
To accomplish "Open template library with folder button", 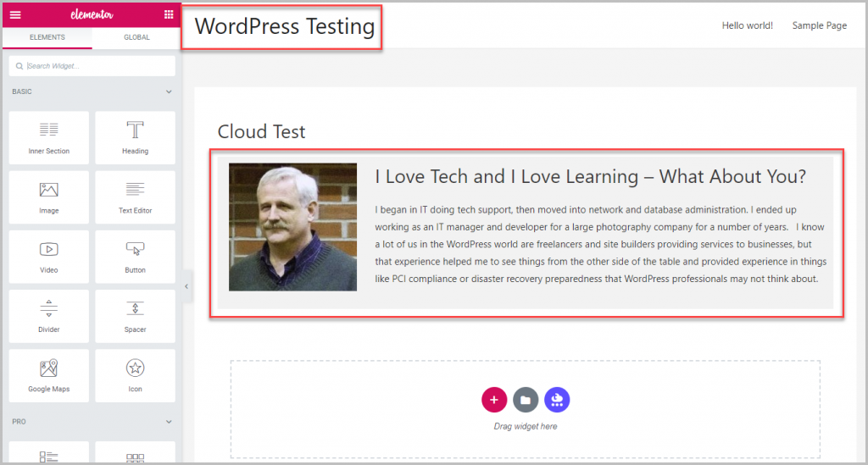I will tap(526, 400).
